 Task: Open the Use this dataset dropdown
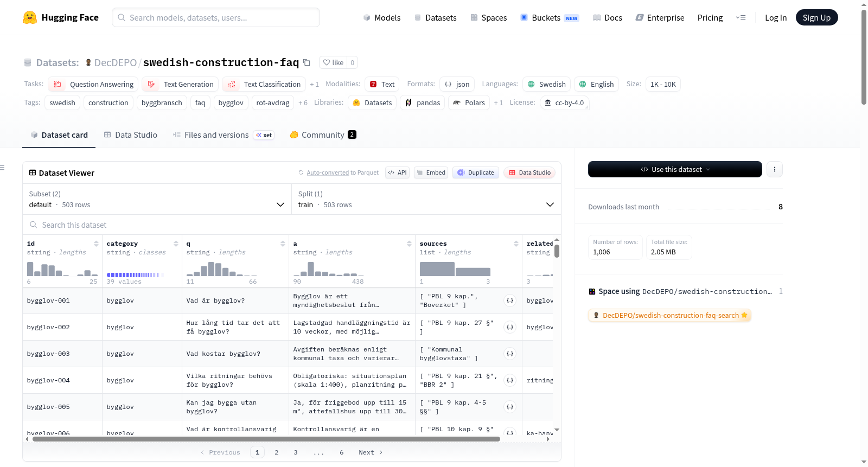coord(675,169)
